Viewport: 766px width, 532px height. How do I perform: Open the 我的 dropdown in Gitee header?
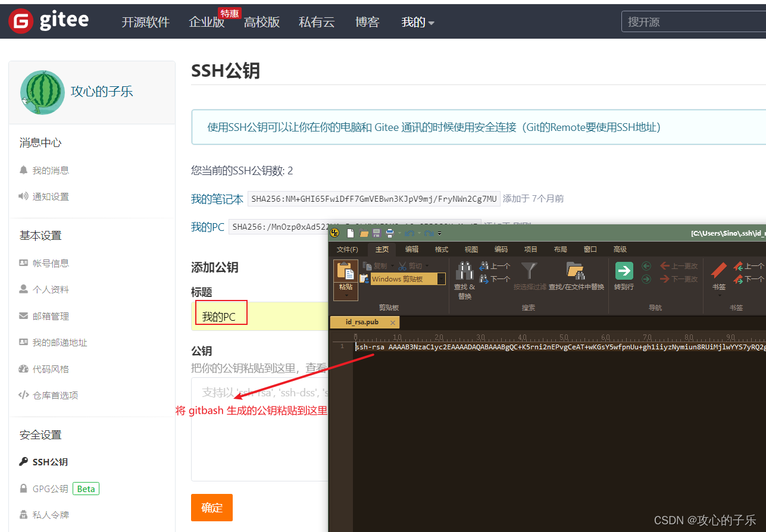pos(418,22)
